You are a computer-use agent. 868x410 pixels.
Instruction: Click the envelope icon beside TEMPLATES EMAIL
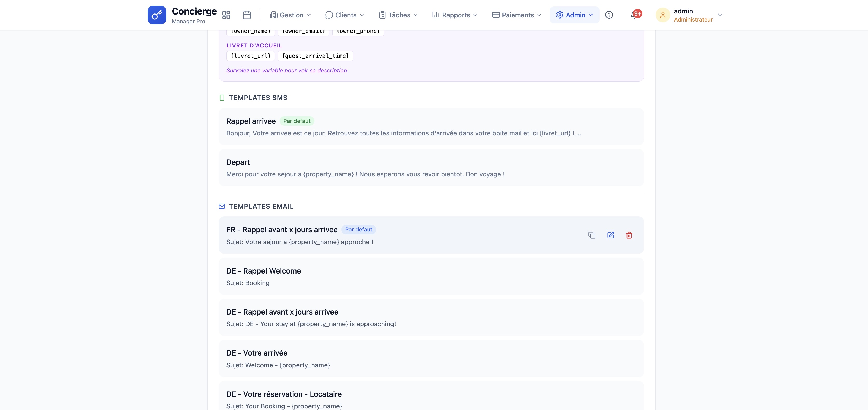pos(222,206)
